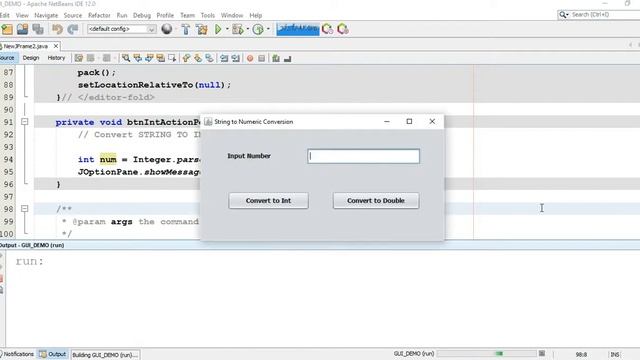
Task: Open the default config combo box
Action: (x=122, y=29)
